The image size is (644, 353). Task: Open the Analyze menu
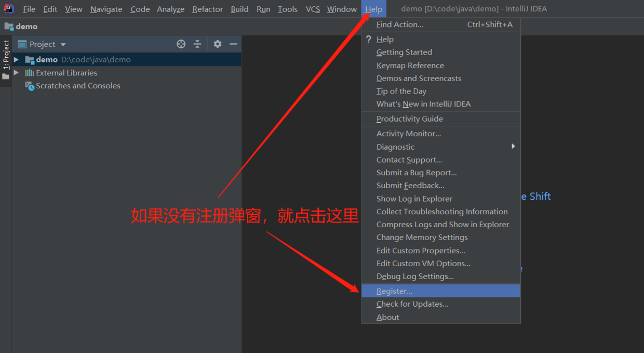(171, 9)
